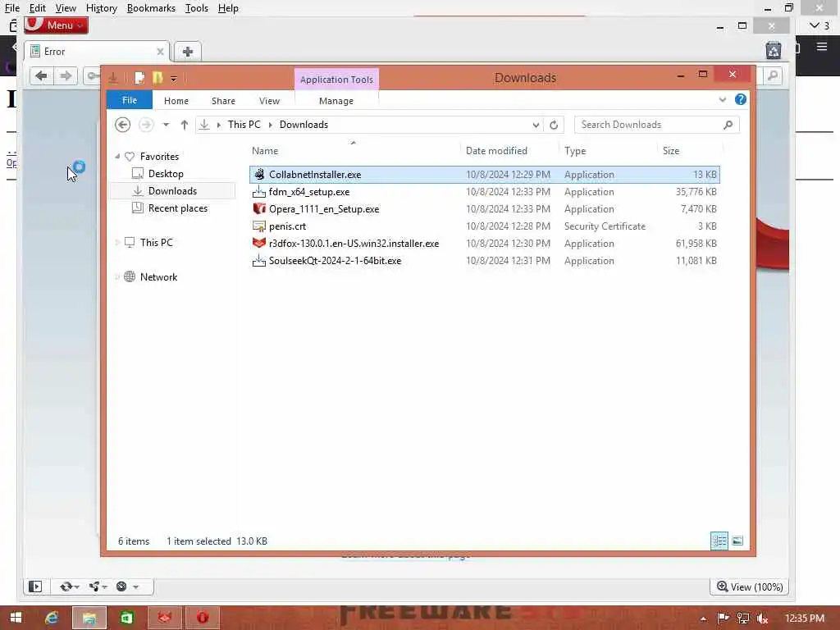Click Opera icon in taskbar
Image resolution: width=840 pixels, height=630 pixels.
[202, 619]
